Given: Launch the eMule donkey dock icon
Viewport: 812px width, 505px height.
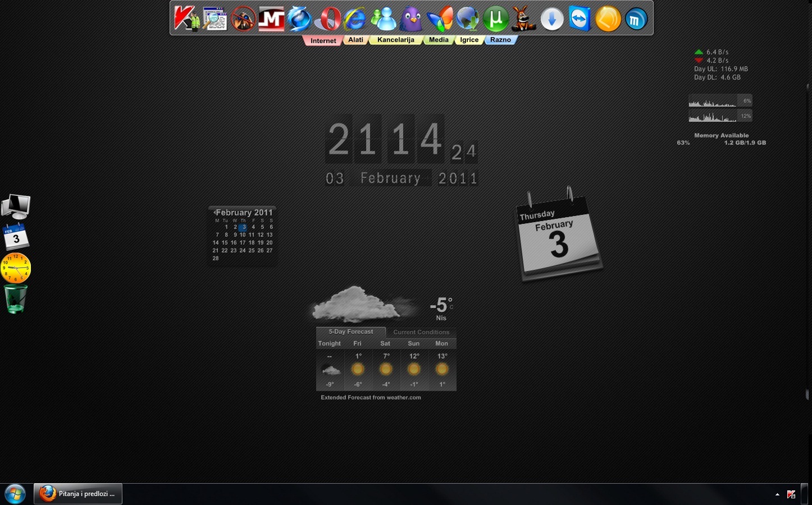Looking at the screenshot, I should (x=524, y=19).
